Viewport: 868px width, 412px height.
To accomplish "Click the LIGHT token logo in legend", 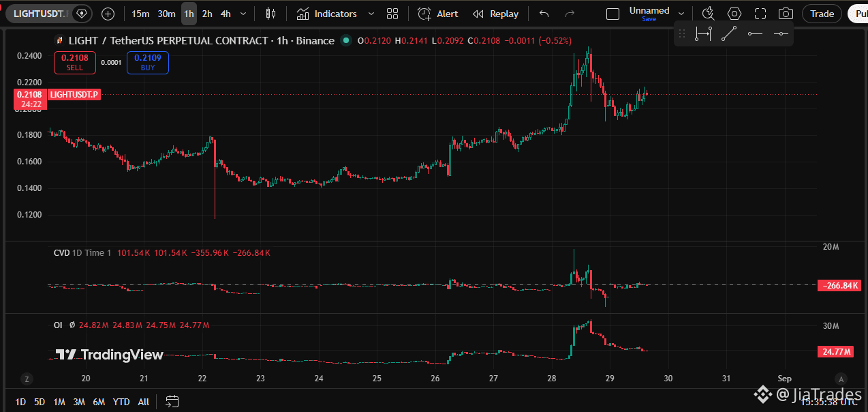I will [x=59, y=41].
